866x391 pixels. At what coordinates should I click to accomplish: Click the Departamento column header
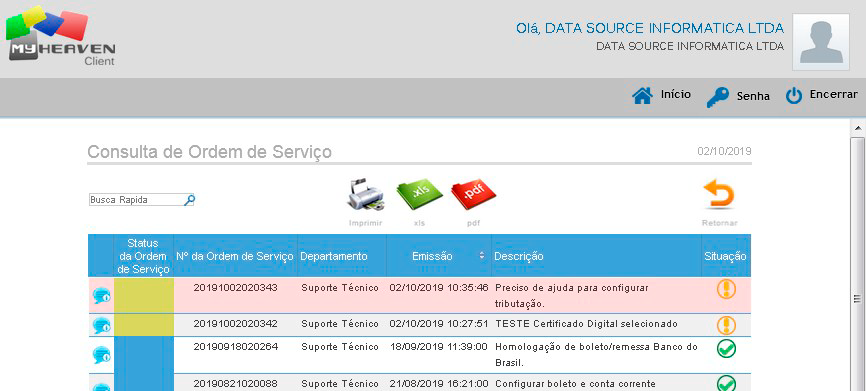tap(334, 256)
